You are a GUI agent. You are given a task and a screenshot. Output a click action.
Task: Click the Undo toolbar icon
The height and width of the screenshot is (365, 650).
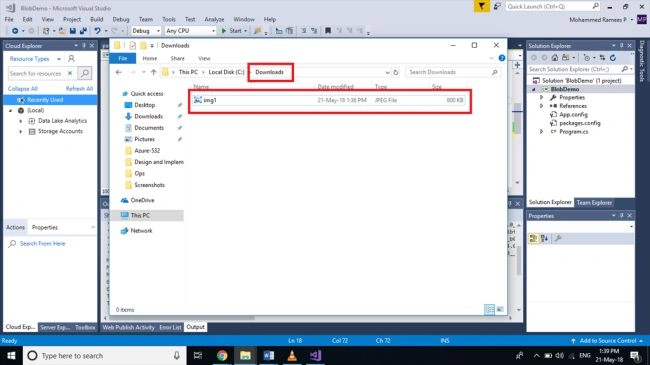[97, 31]
